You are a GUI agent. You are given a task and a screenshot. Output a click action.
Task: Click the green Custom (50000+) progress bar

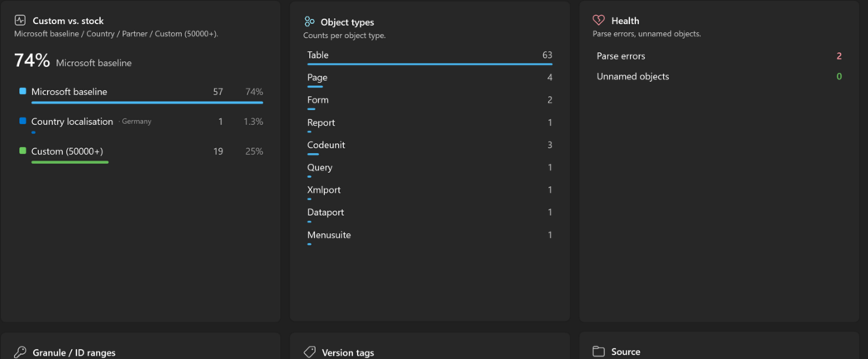pos(70,162)
